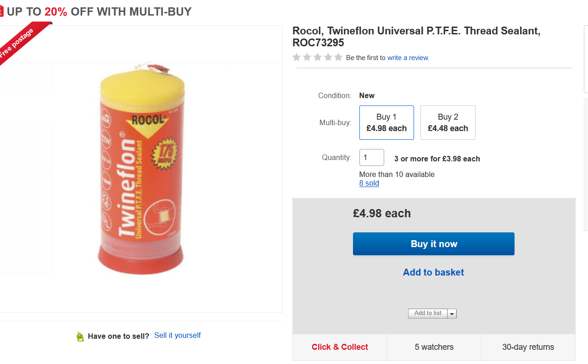Image resolution: width=588 pixels, height=364 pixels.
Task: Click the Add to basket link
Action: [x=433, y=272]
